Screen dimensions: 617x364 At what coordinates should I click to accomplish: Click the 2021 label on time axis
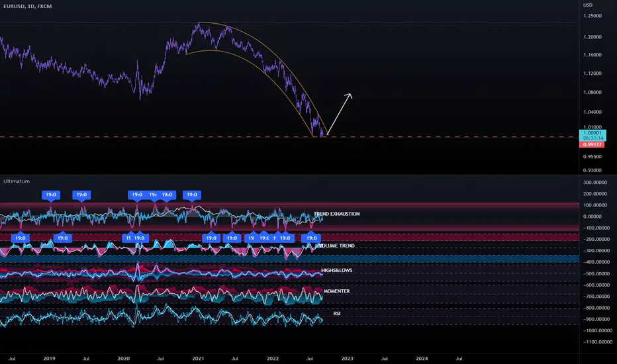(x=198, y=359)
